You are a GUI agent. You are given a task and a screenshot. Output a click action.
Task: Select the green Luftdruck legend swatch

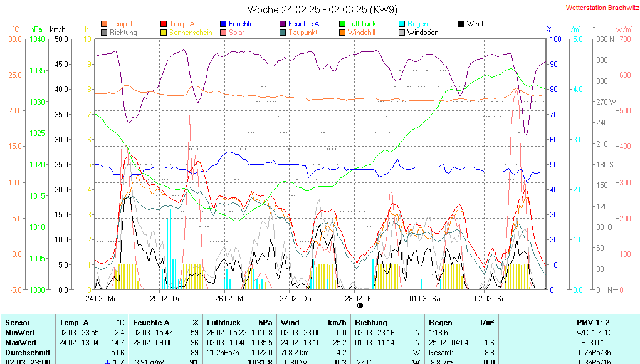click(342, 24)
